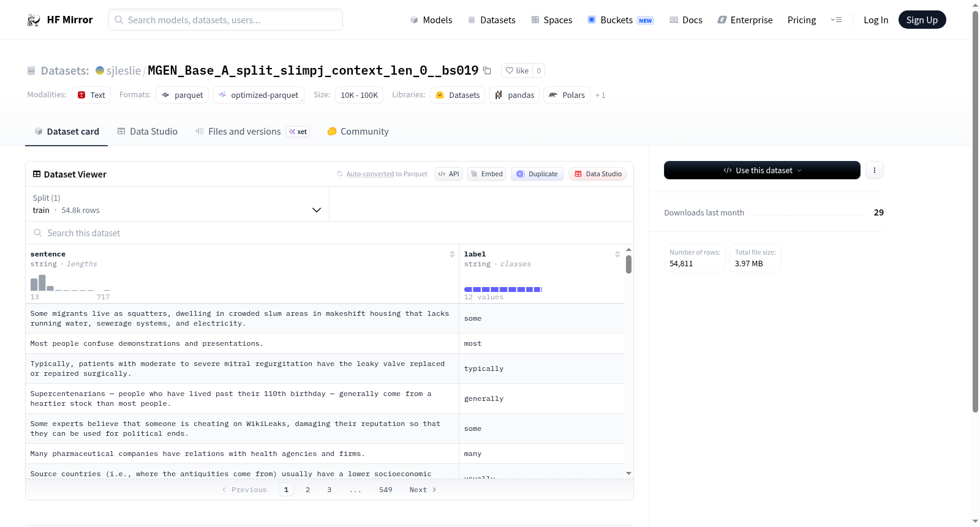Screen dimensions: 980x527
Task: Open the API button in Dataset Viewer
Action: click(x=448, y=174)
